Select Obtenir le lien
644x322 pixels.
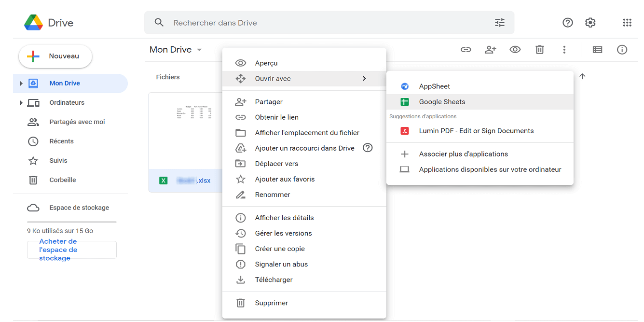pyautogui.click(x=304, y=117)
